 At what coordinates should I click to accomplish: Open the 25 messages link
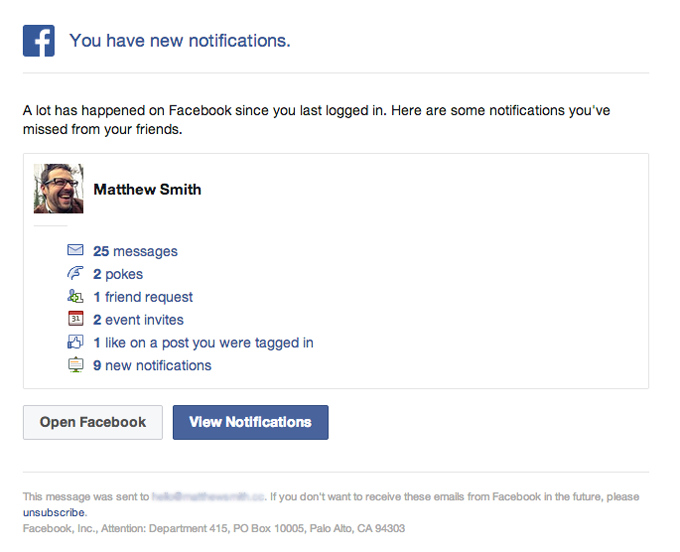pyautogui.click(x=135, y=251)
